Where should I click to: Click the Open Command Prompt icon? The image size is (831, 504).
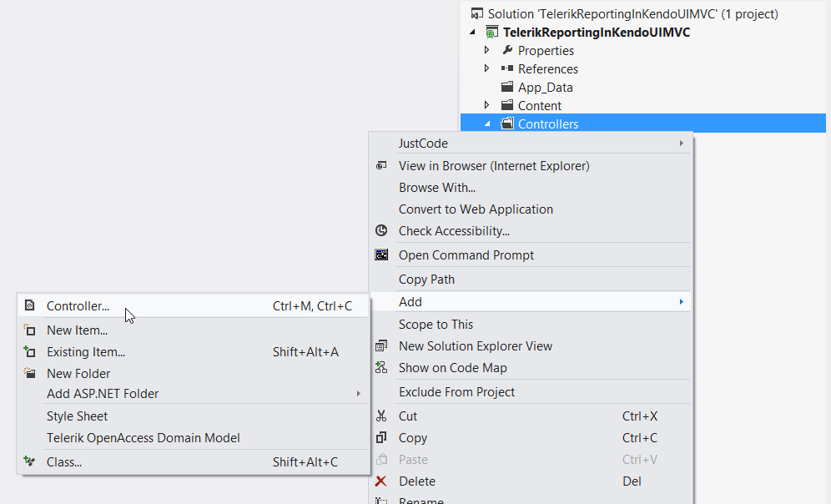pyautogui.click(x=381, y=255)
